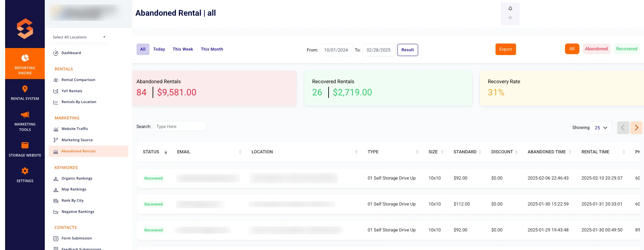Select the All date filter tab
This screenshot has width=644, height=250.
click(x=143, y=49)
